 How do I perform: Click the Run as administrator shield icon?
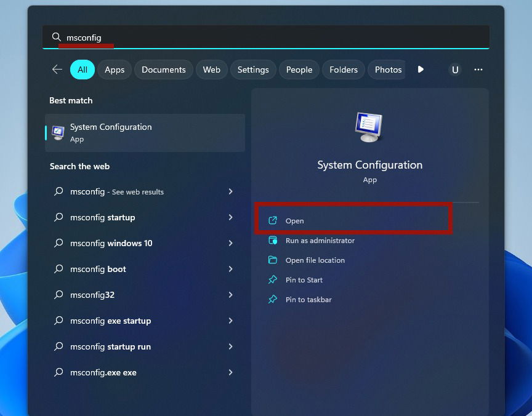tap(273, 241)
